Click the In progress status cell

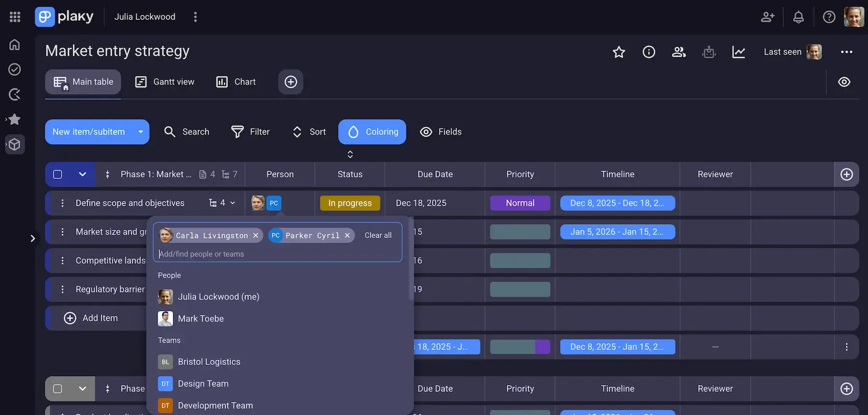pos(350,203)
